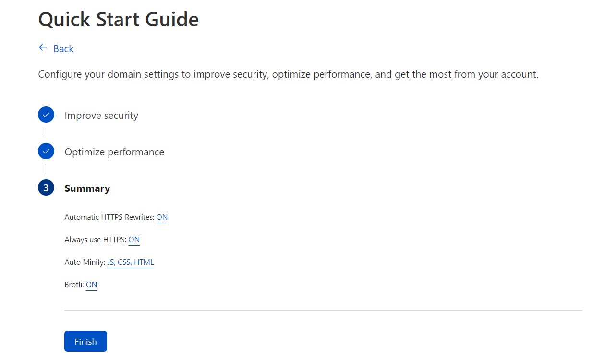The image size is (592, 364).
Task: Click the blue checkmark beside Improve security
Action: 46,115
